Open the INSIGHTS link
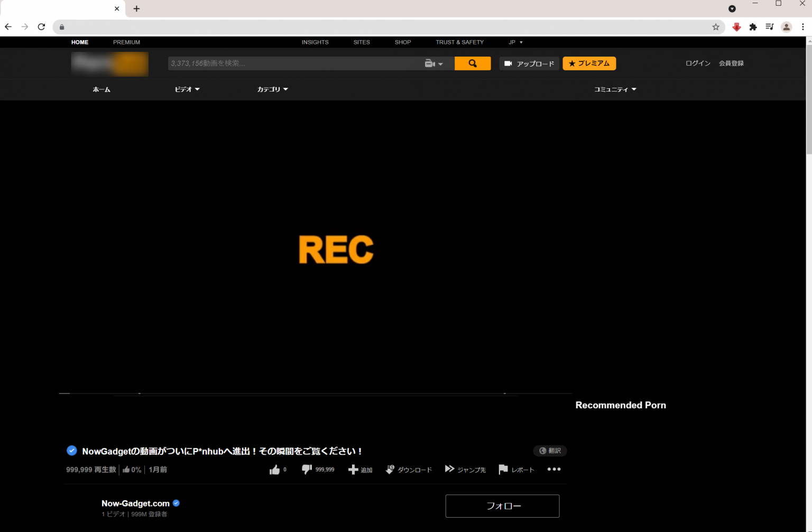This screenshot has width=812, height=532. 315,42
